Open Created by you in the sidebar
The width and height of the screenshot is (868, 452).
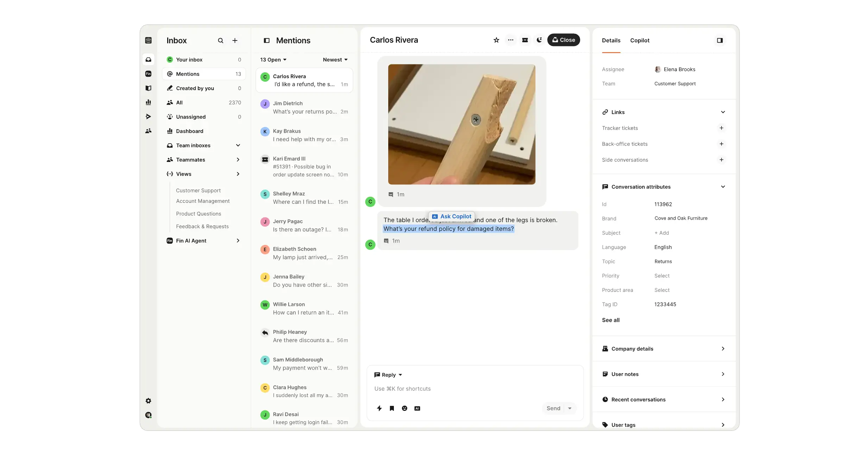[x=204, y=88]
